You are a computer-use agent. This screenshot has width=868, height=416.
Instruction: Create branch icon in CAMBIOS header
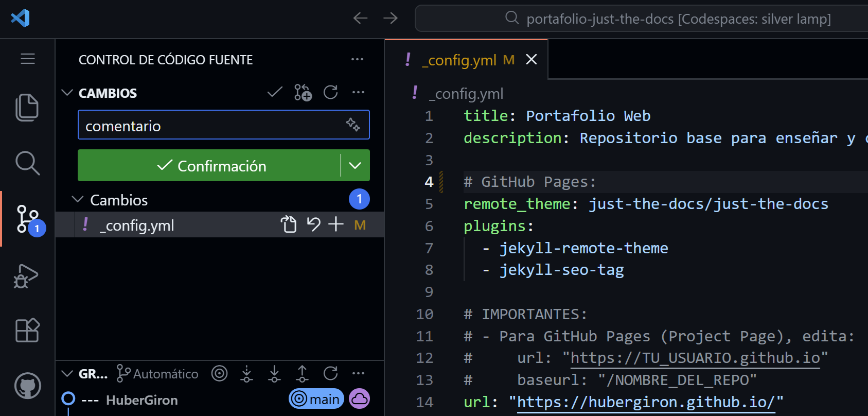pos(303,93)
